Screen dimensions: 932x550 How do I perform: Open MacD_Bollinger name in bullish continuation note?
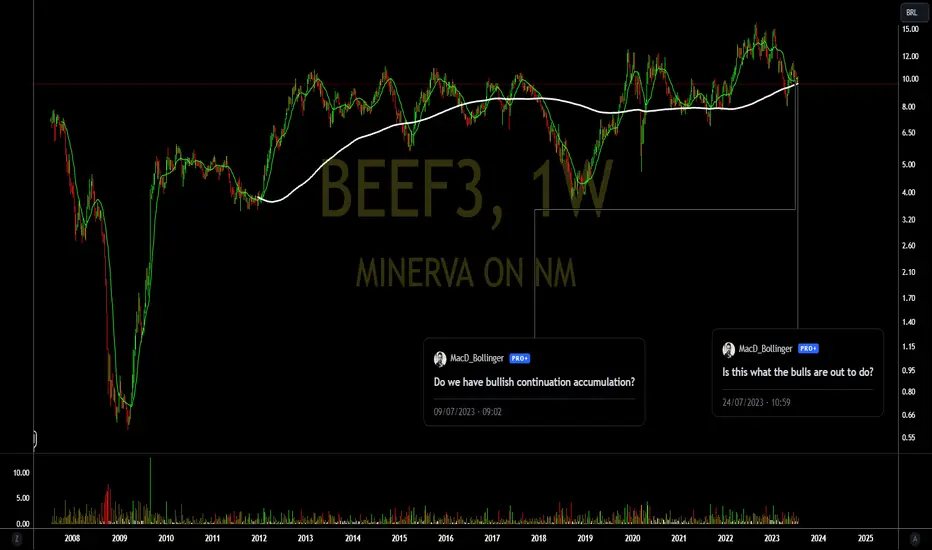477,358
